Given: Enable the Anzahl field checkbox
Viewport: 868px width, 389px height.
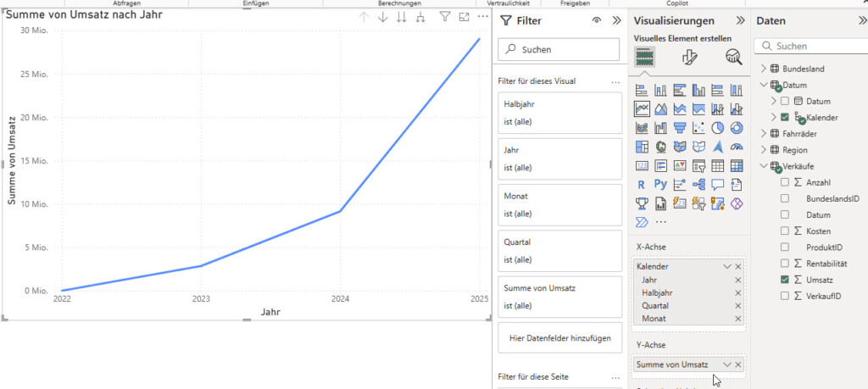Looking at the screenshot, I should click(784, 182).
